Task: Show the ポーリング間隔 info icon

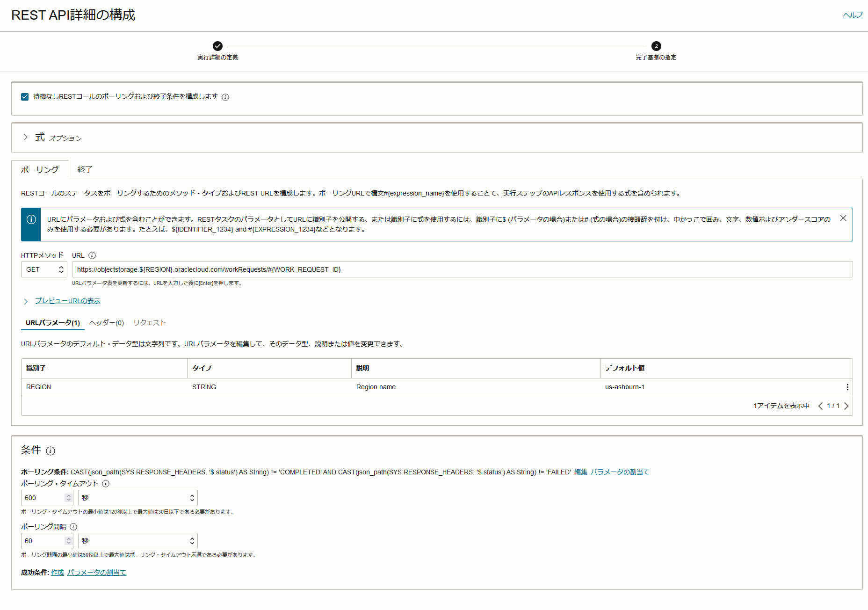Action: tap(73, 527)
